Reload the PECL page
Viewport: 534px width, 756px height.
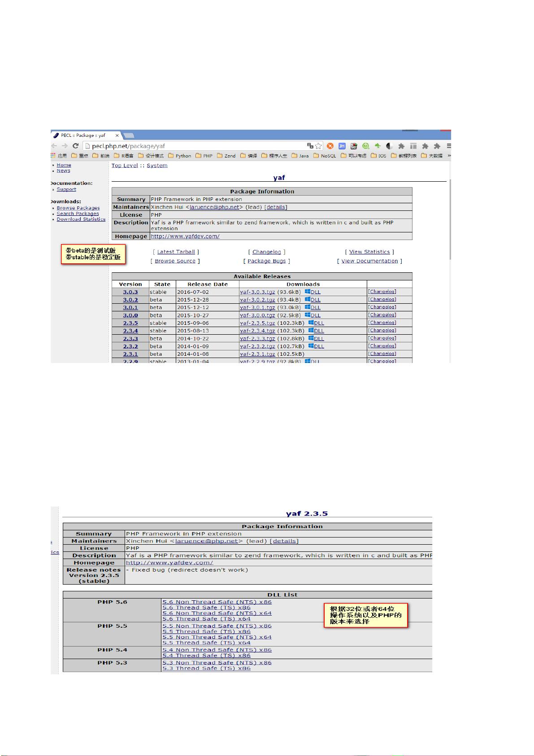tap(75, 146)
